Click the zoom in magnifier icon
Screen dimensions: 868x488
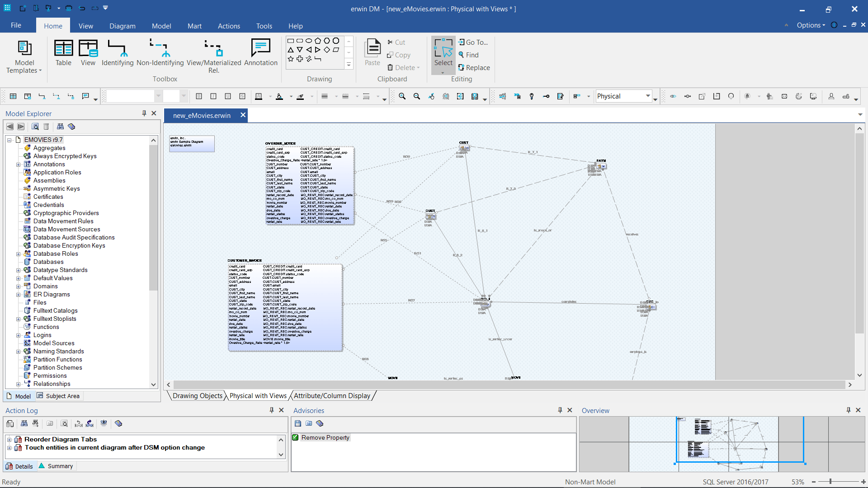[x=402, y=96]
